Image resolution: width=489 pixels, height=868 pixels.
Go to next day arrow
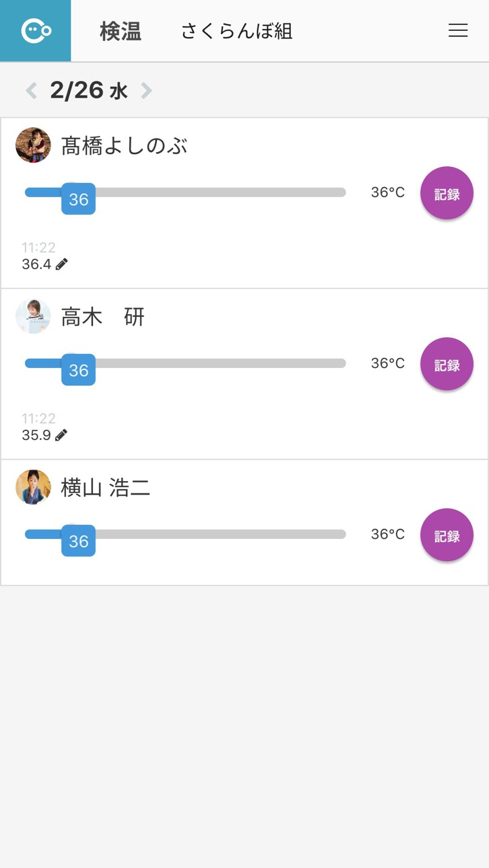coord(146,91)
